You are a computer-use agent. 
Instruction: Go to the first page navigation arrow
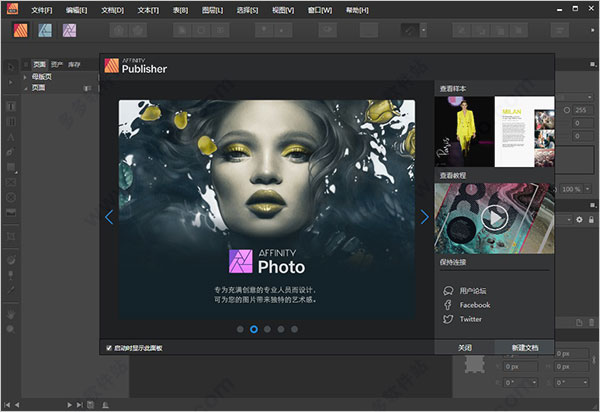coord(7,404)
